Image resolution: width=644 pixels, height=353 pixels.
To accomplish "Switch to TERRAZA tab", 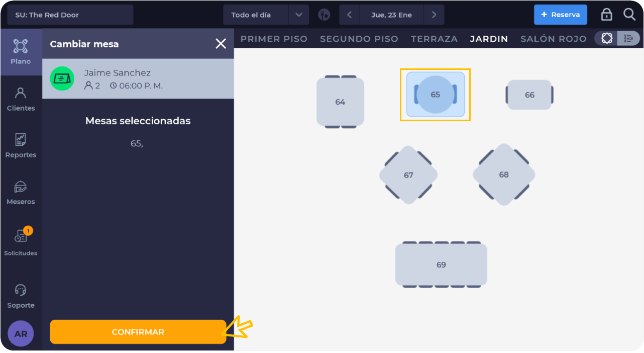I will coord(434,39).
